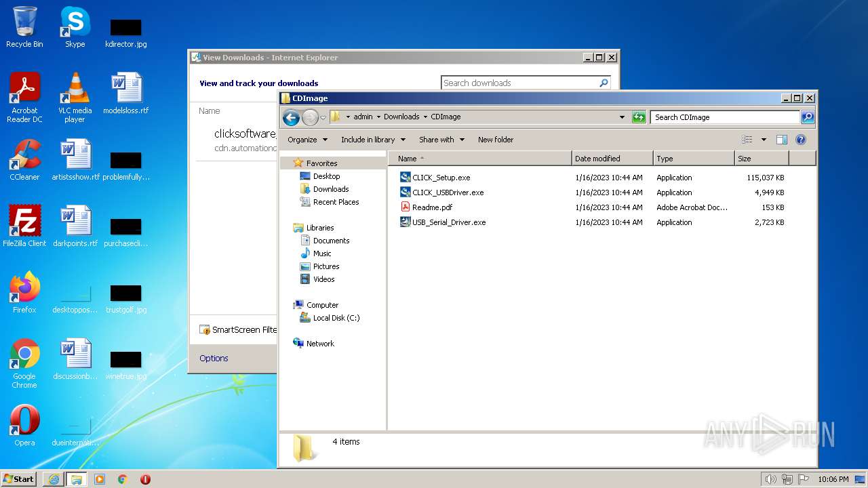Open Recent Places in Favorites
This screenshot has height=488, width=868.
(x=330, y=202)
